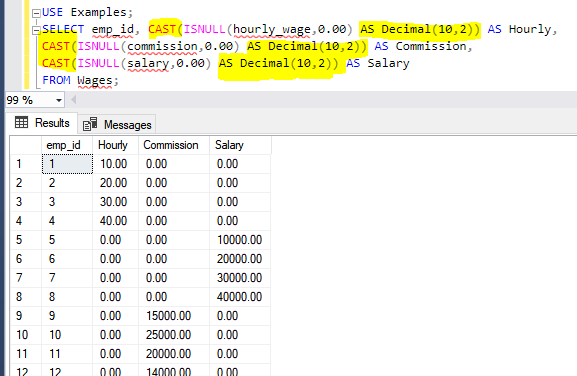
Task: Select row header number 9
Action: point(26,316)
